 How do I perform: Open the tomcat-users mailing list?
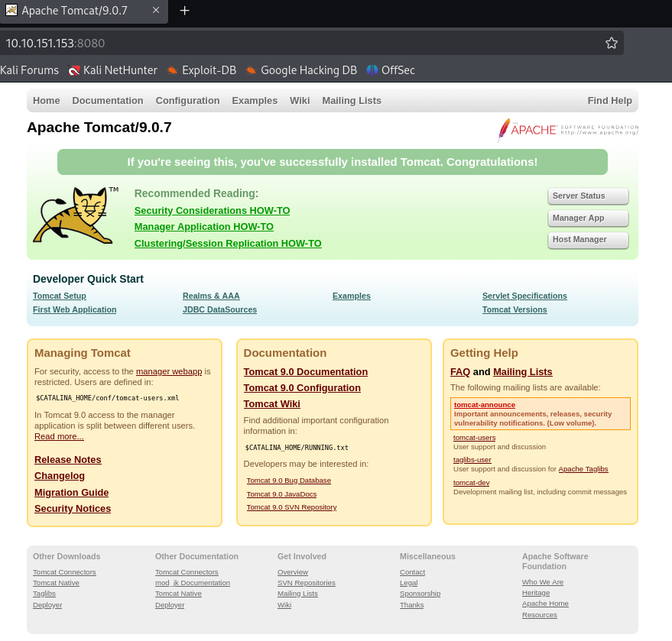pyautogui.click(x=475, y=438)
